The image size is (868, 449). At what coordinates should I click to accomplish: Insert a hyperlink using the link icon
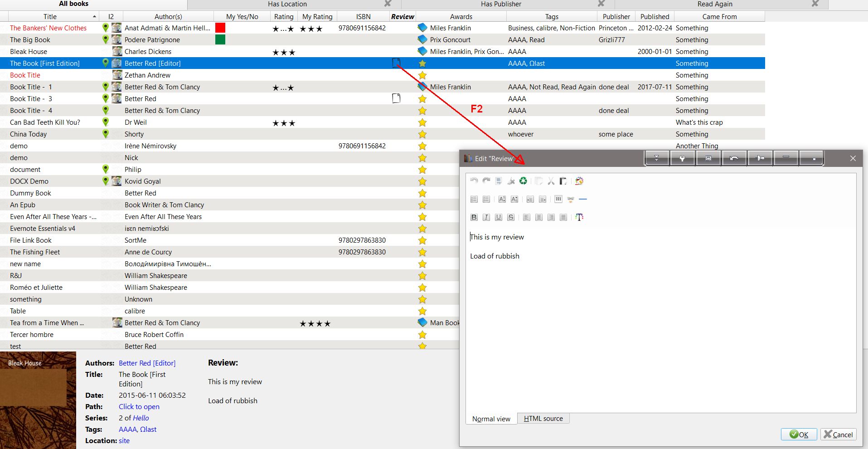click(571, 199)
